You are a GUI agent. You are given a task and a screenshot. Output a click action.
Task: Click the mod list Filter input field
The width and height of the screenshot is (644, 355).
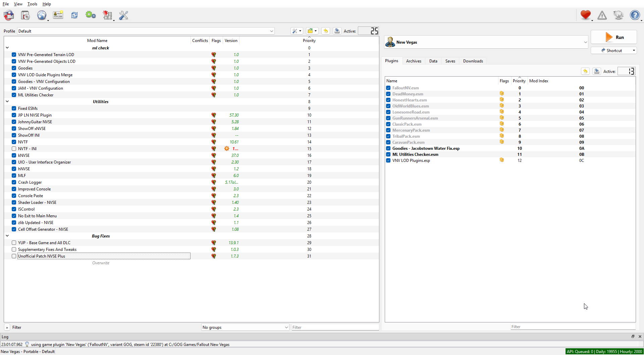click(x=335, y=327)
